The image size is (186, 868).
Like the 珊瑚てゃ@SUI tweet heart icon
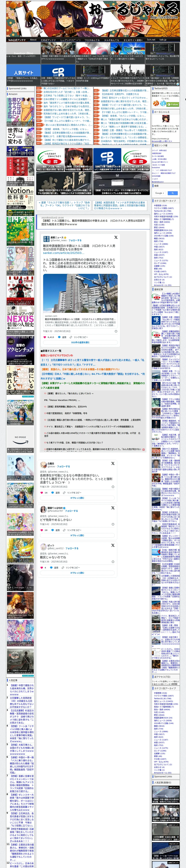pyautogui.click(x=42, y=530)
